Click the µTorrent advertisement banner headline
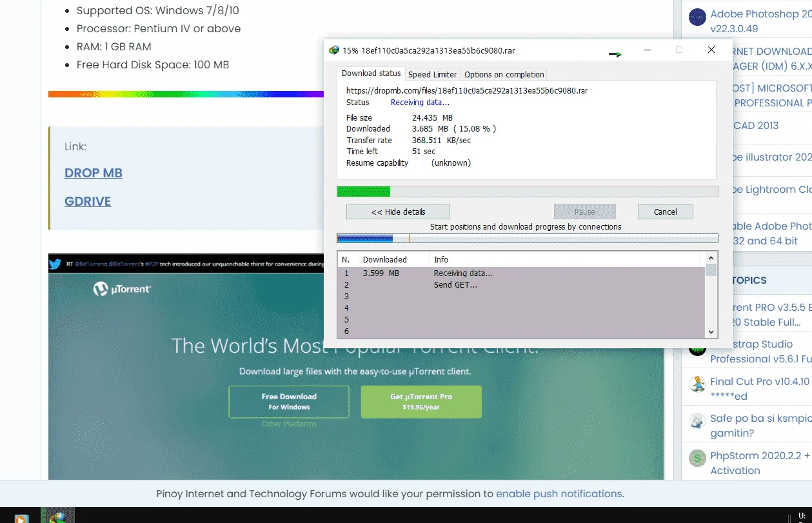This screenshot has width=812, height=523. click(x=355, y=346)
